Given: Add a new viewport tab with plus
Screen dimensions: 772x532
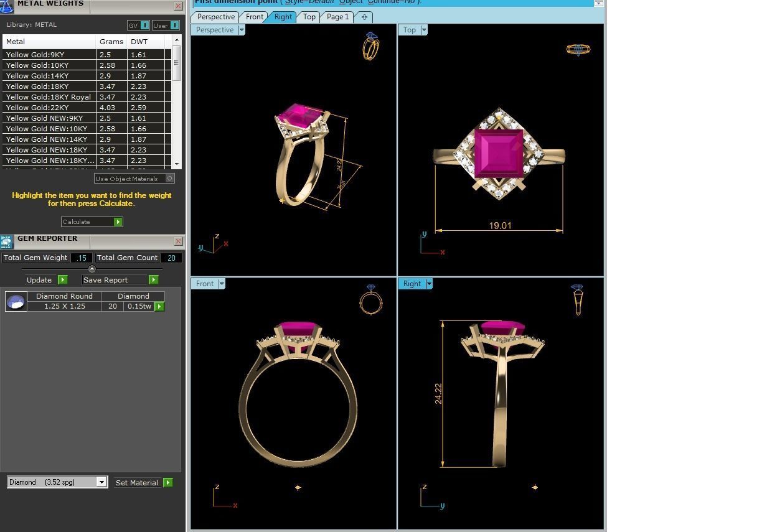Looking at the screenshot, I should (364, 17).
